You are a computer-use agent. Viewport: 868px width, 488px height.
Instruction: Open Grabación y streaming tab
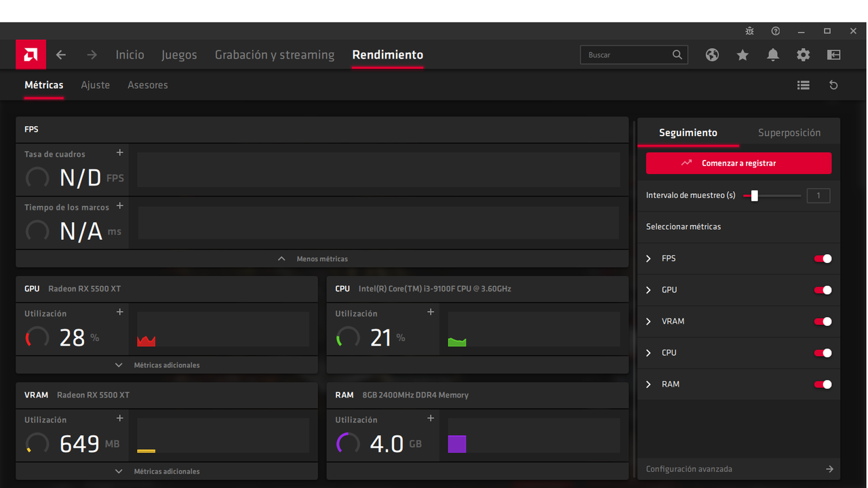point(275,55)
